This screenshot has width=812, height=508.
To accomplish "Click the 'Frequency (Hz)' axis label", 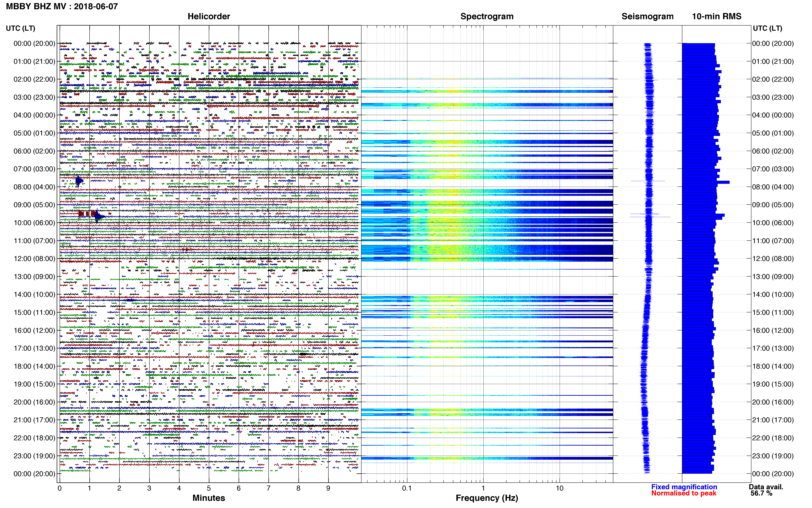I will pos(487,498).
